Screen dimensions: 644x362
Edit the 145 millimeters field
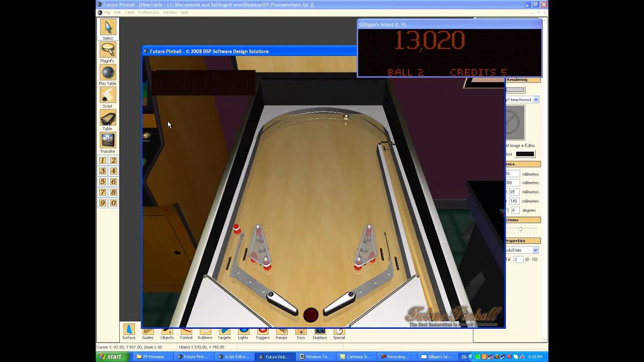514,201
